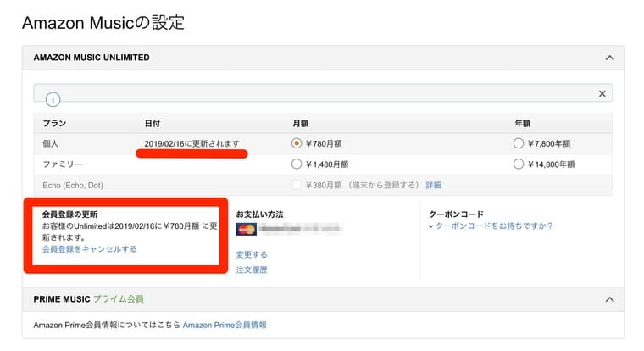Click the Echo (Echo, Dot) row label
The image size is (644, 351).
(x=73, y=186)
